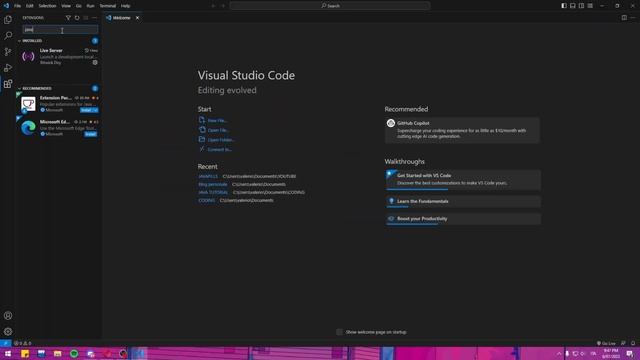Open the CODING recent folder link

tap(207, 200)
